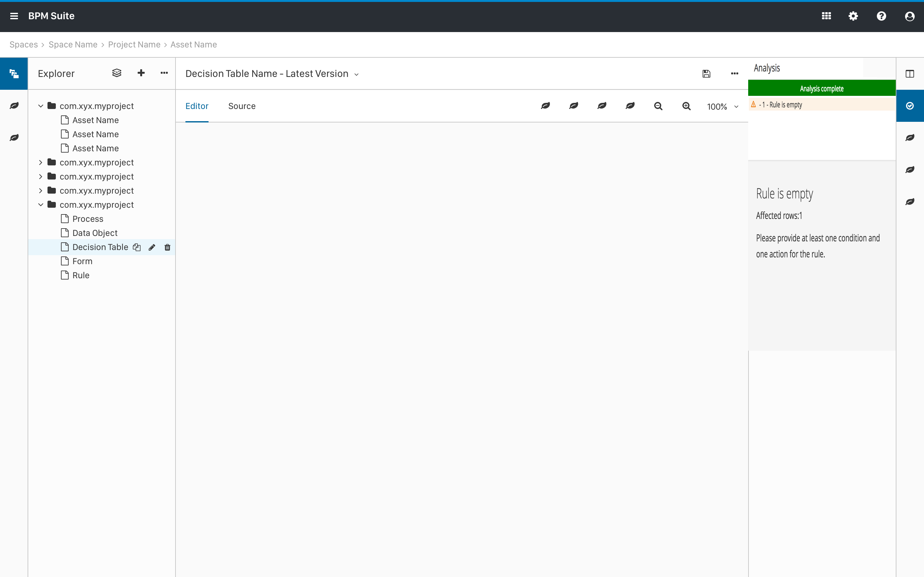Screen dimensions: 924x577
Task: Click the pencil edit icon on Decision Table
Action: pos(152,247)
